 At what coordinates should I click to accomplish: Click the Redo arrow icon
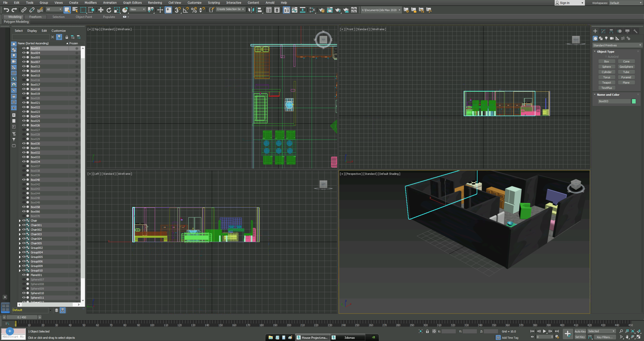[14, 10]
